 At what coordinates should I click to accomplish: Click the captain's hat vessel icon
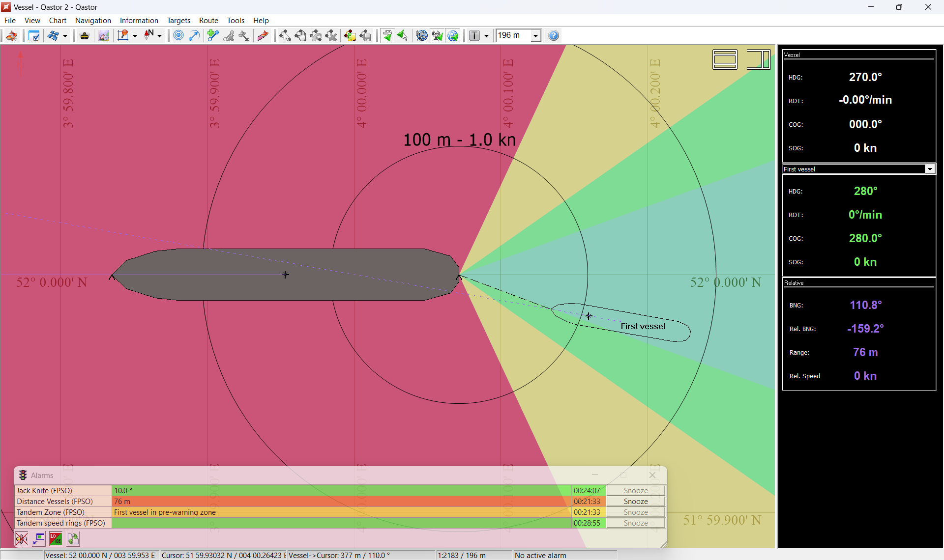(x=85, y=36)
